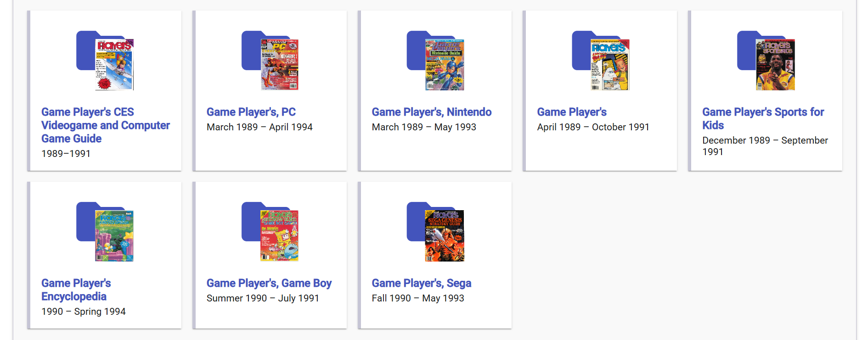The image size is (868, 340).
Task: Click the Game Player's, Nintendo title link
Action: tap(431, 112)
